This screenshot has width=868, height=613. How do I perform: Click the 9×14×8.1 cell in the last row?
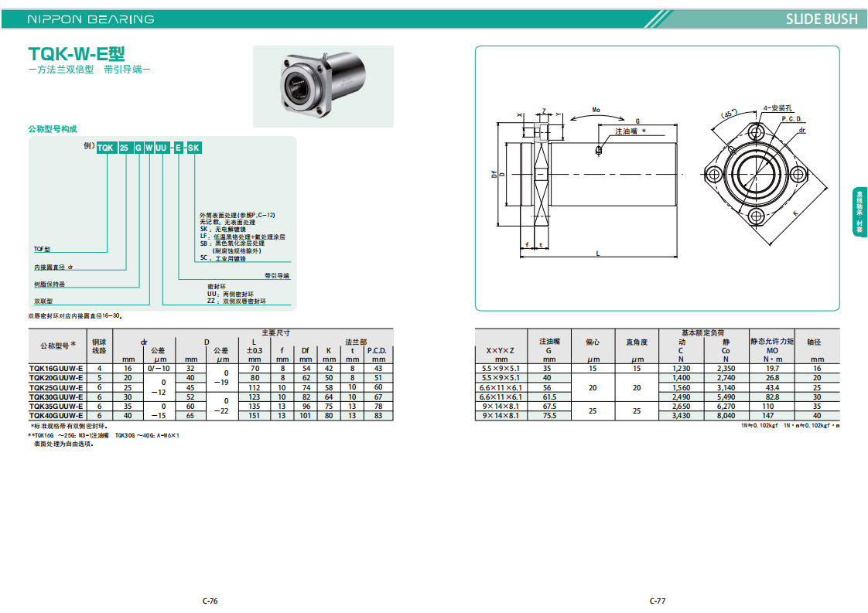(x=501, y=415)
